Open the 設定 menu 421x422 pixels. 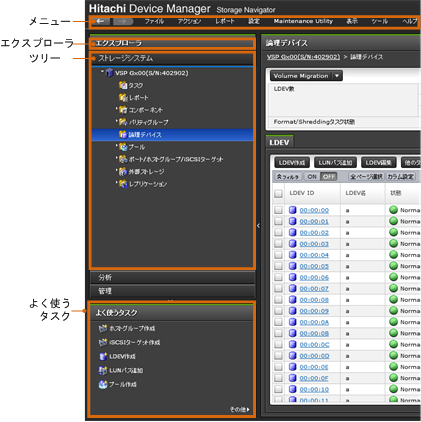click(254, 21)
